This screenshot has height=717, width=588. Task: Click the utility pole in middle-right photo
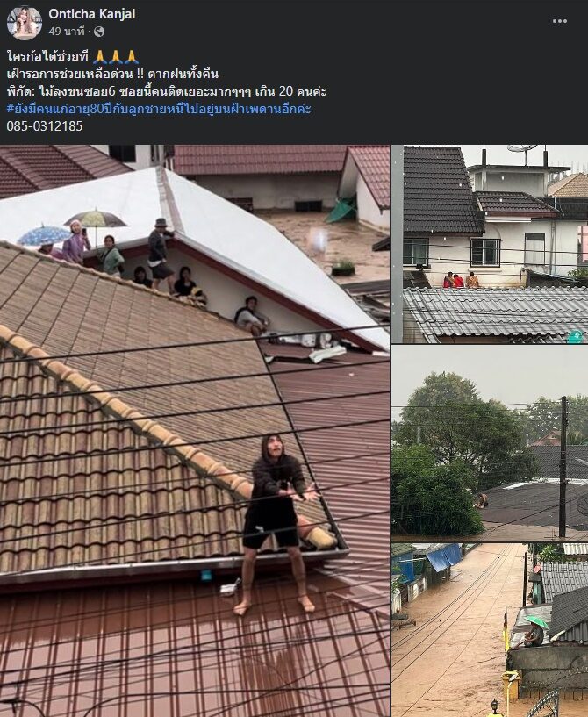[x=563, y=466]
